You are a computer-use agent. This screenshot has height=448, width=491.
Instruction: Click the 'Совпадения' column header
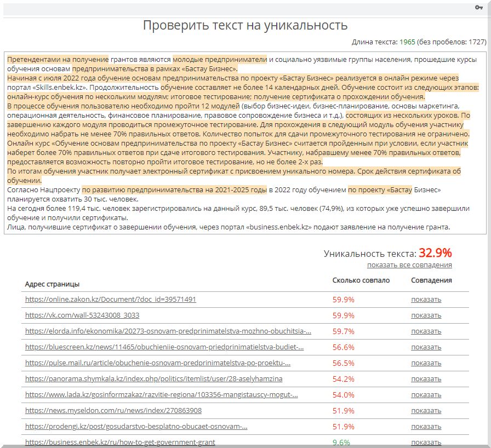coord(431,280)
